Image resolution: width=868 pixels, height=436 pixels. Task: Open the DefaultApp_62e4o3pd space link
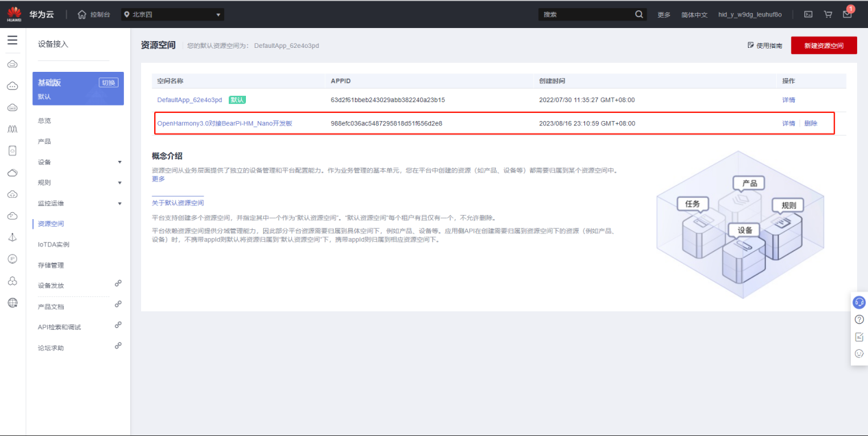pos(190,100)
